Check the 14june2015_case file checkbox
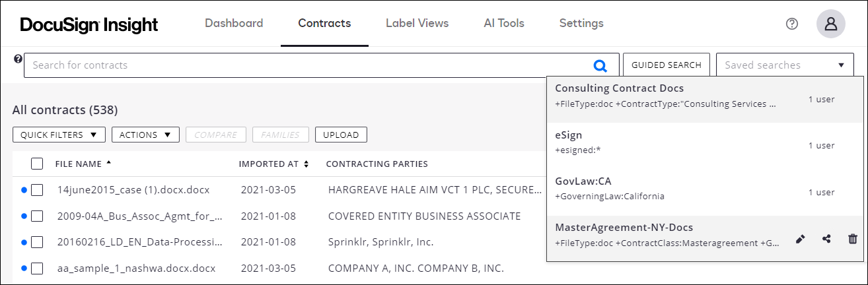 tap(37, 190)
